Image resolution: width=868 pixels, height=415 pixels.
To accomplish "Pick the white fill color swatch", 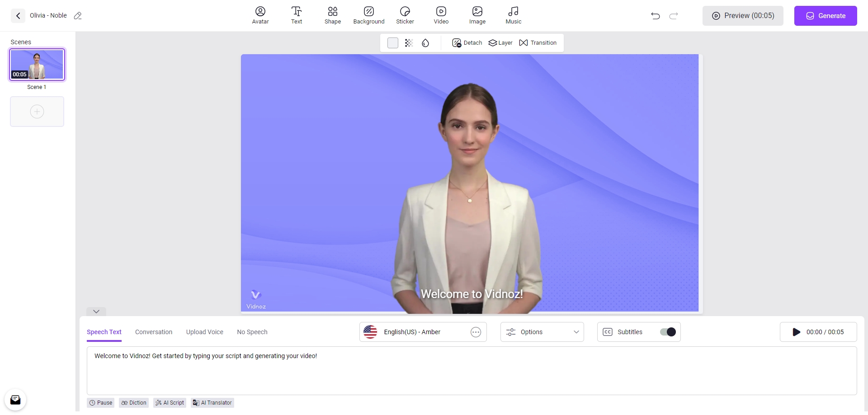I will [393, 43].
